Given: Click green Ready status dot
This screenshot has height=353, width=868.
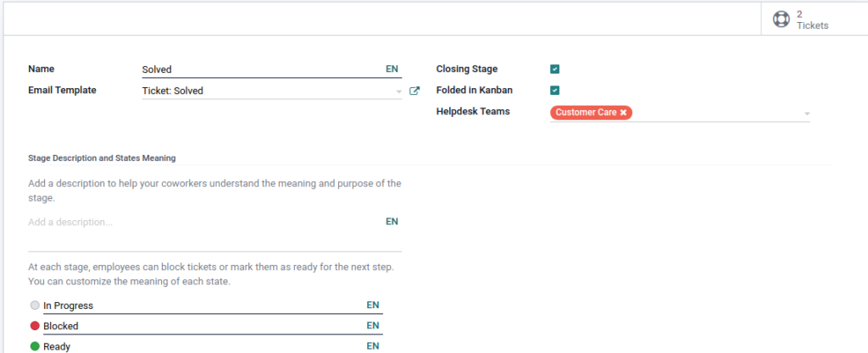Looking at the screenshot, I should (35, 346).
